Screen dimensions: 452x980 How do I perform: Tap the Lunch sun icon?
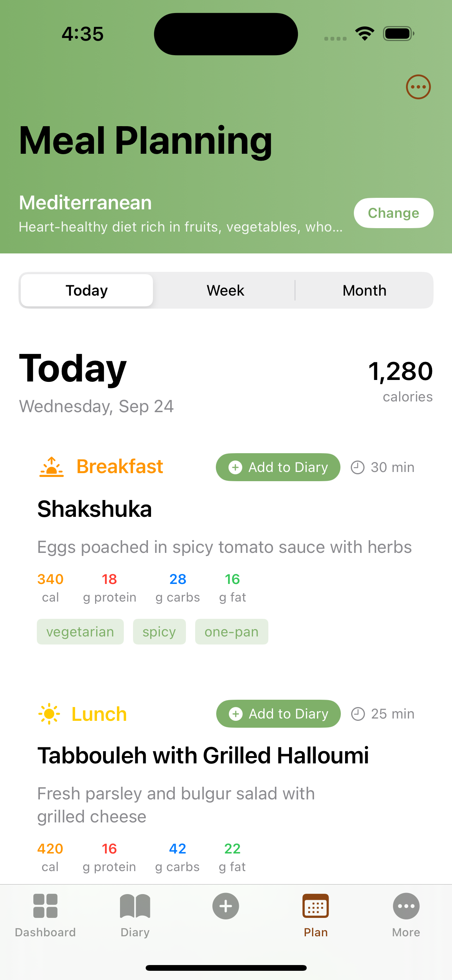click(x=49, y=714)
